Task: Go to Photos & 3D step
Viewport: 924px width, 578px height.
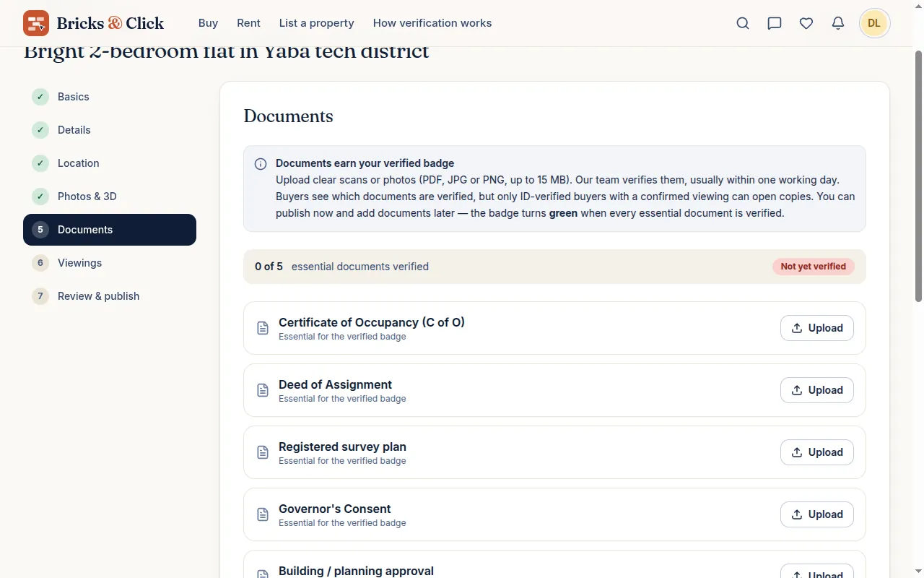Action: 110,197
